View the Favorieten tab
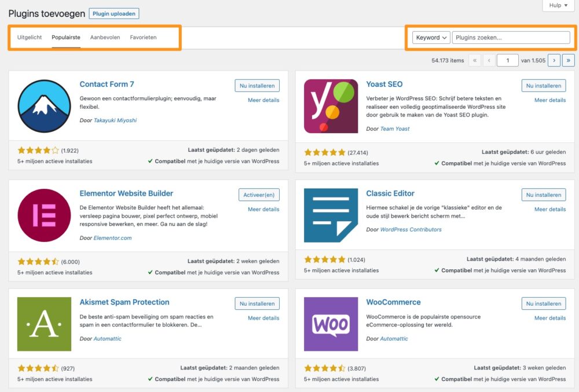This screenshot has width=579, height=392. (x=143, y=37)
